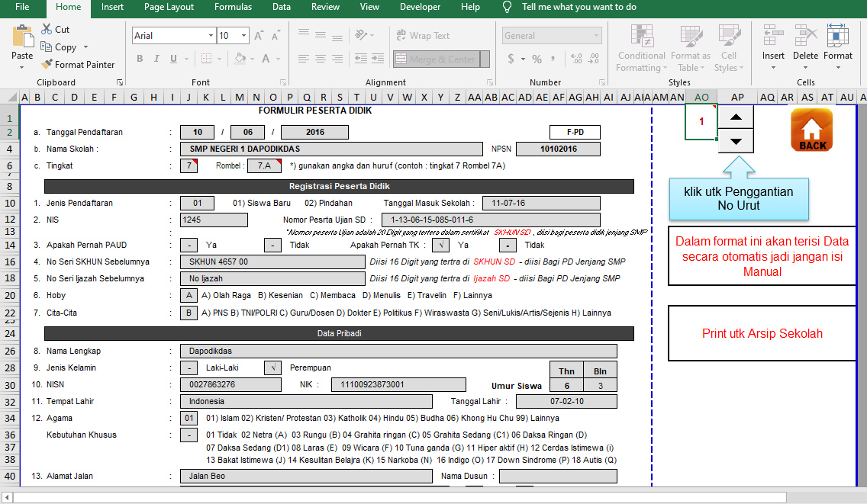This screenshot has height=504, width=867.
Task: Open the font size dropdown
Action: [243, 35]
